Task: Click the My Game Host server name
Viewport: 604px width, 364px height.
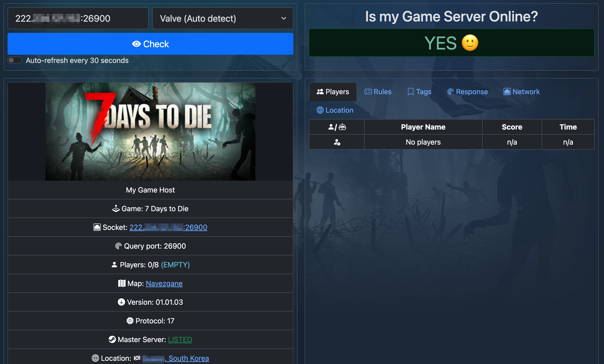Action: (x=150, y=190)
